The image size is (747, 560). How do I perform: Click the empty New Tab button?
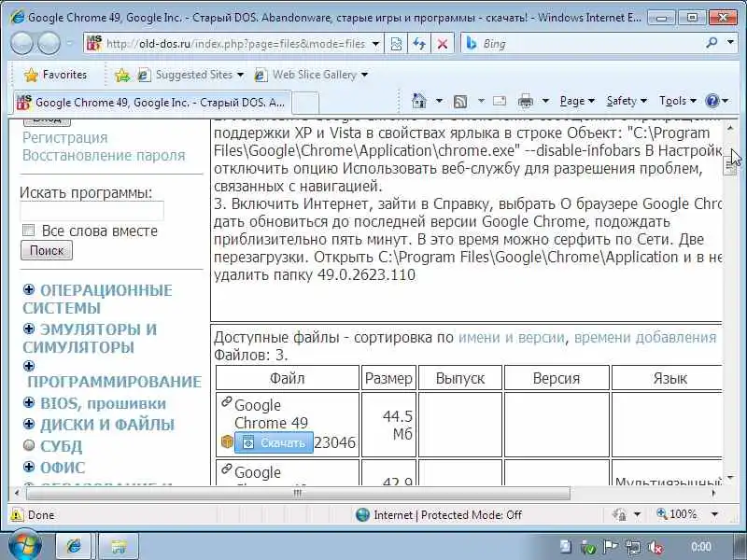305,103
